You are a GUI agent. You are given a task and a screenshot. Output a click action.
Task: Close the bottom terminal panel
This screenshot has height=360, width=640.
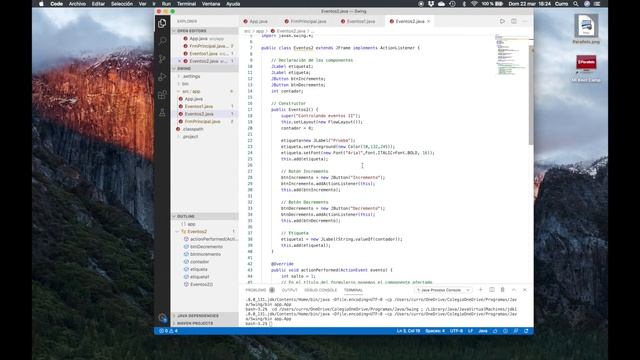(x=525, y=290)
